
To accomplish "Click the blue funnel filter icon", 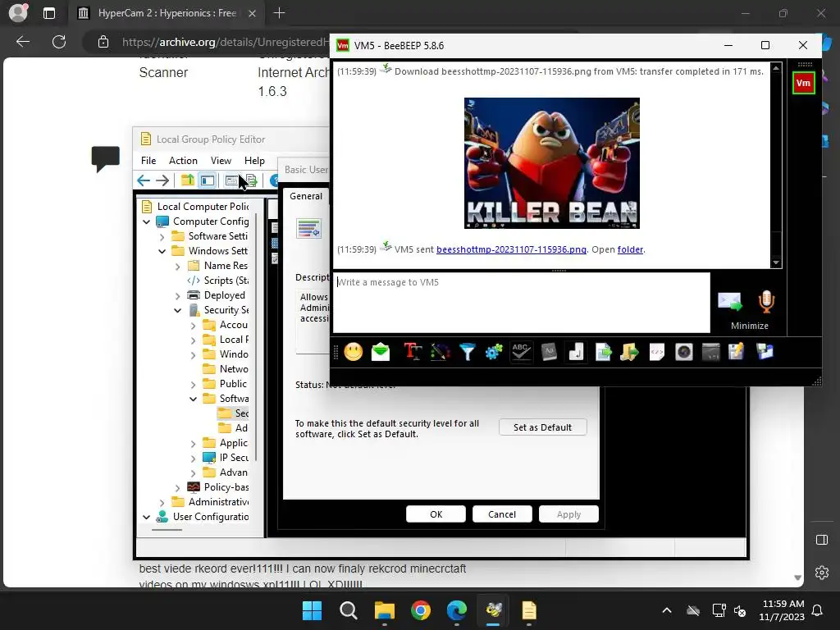I will (x=467, y=352).
